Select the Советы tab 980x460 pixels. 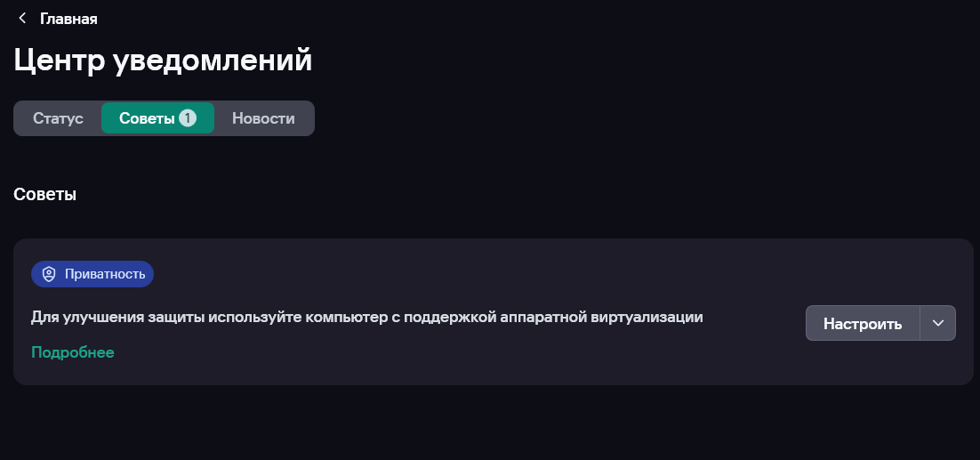(x=148, y=118)
